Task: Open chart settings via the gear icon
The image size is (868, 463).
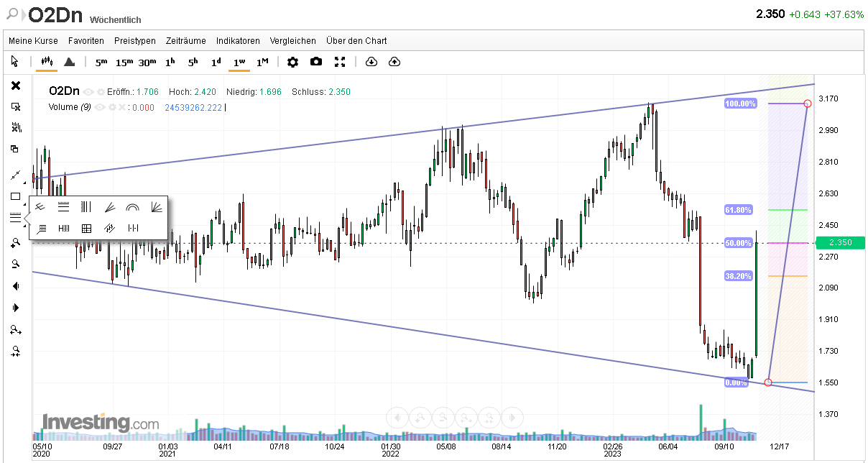Action: 292,62
